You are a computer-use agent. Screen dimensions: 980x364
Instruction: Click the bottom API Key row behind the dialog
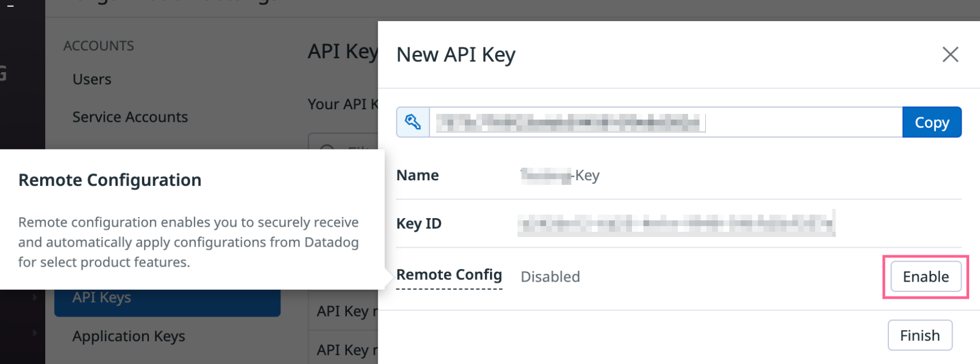343,349
